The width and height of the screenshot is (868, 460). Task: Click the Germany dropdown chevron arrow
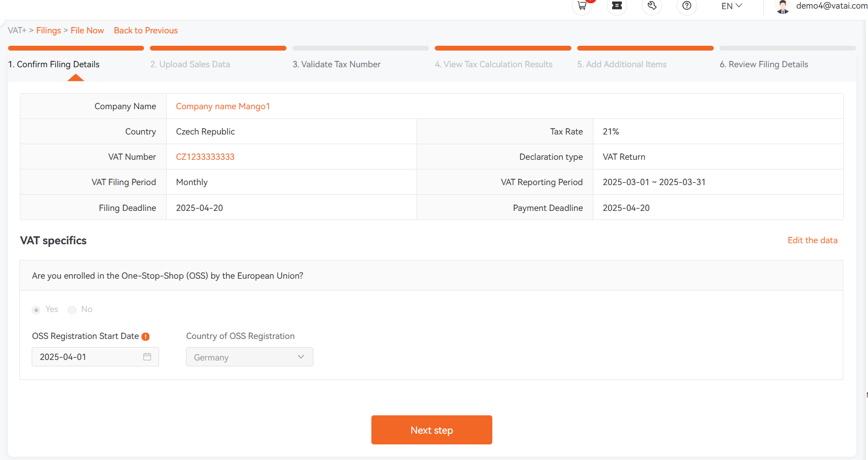click(x=301, y=357)
